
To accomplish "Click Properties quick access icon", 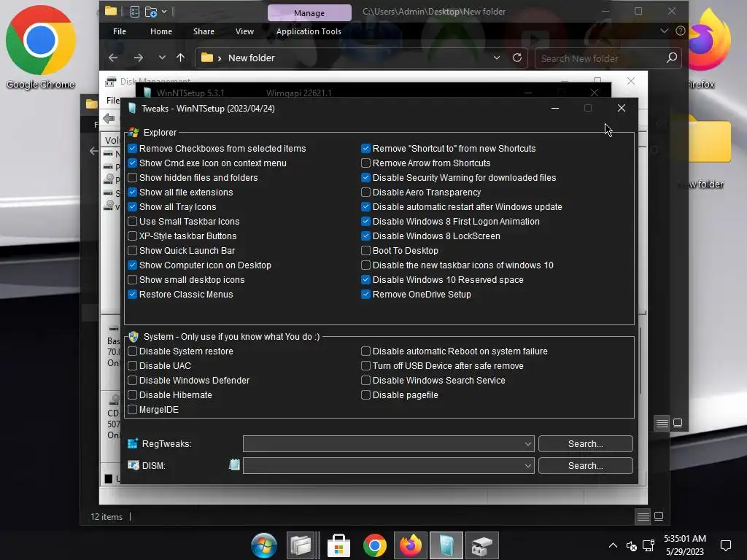I will (135, 12).
